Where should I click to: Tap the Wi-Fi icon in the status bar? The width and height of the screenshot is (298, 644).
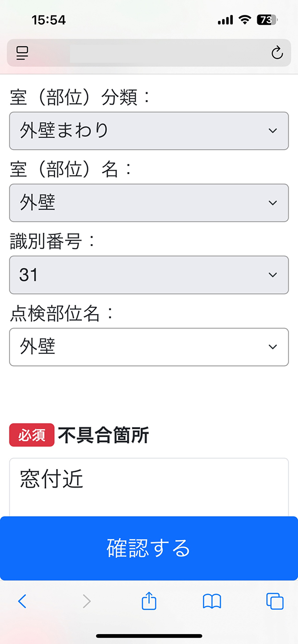click(245, 20)
